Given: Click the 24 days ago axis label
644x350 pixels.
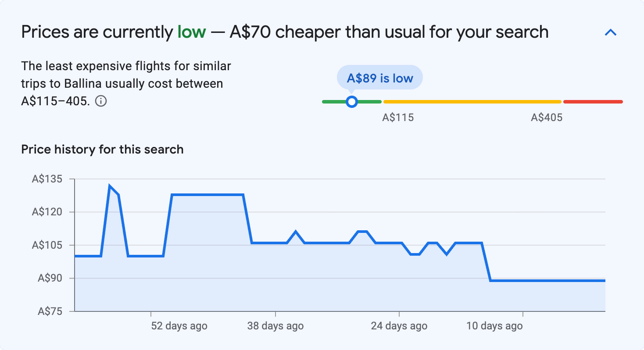Looking at the screenshot, I should click(x=399, y=326).
